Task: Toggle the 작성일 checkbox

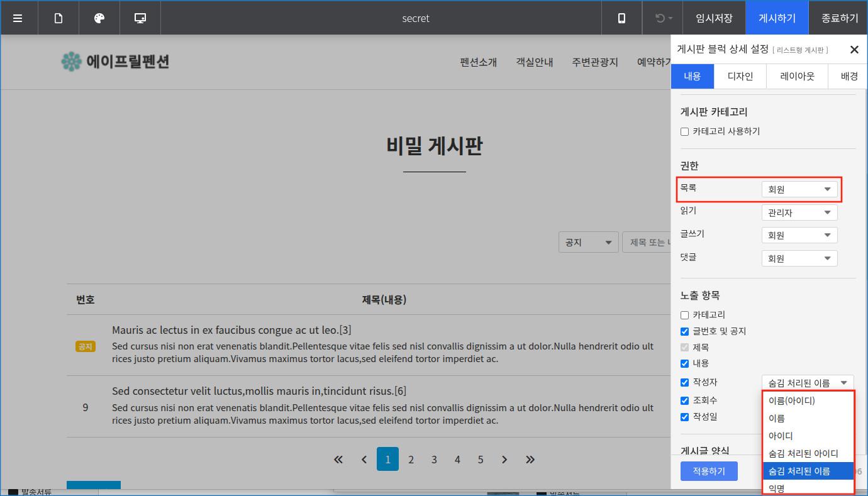Action: [685, 417]
